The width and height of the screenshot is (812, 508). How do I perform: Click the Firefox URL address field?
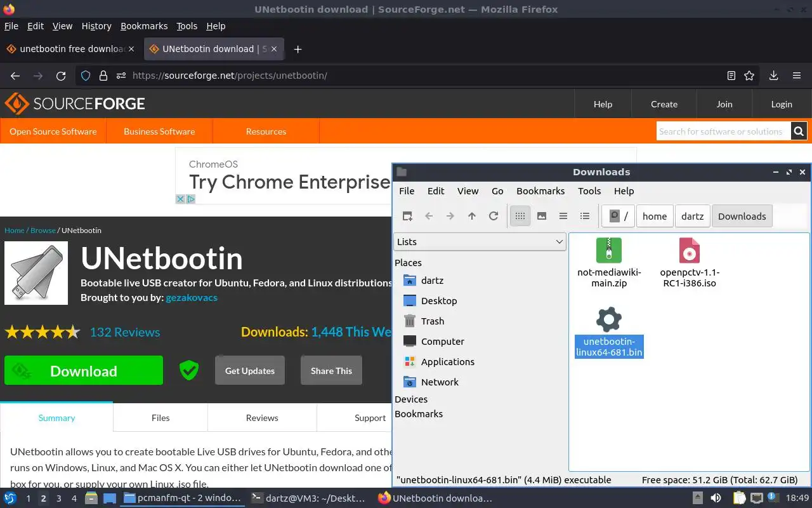click(x=419, y=76)
